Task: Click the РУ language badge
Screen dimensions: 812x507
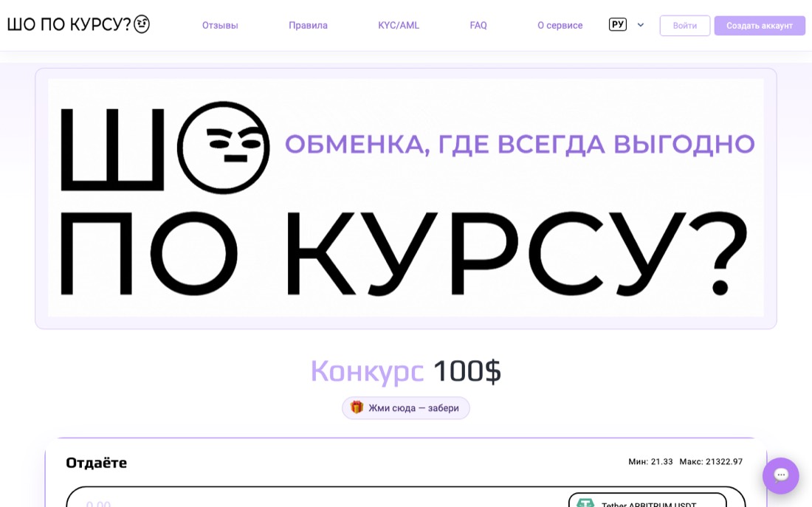Action: coord(618,24)
